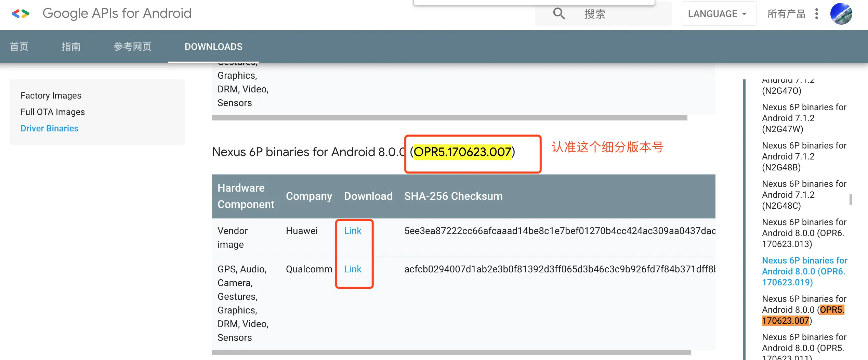The height and width of the screenshot is (360, 868).
Task: Expand the LANGUAGE dropdown
Action: click(719, 14)
